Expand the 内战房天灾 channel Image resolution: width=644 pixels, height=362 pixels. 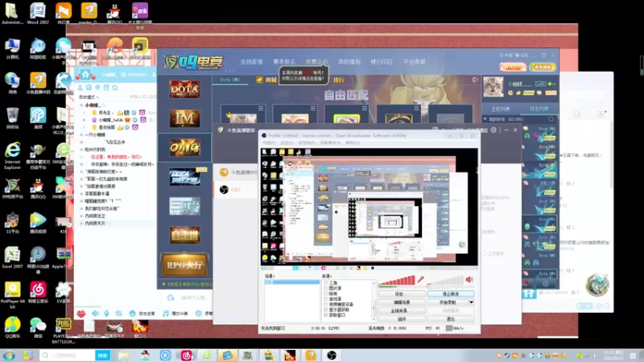[x=81, y=224]
